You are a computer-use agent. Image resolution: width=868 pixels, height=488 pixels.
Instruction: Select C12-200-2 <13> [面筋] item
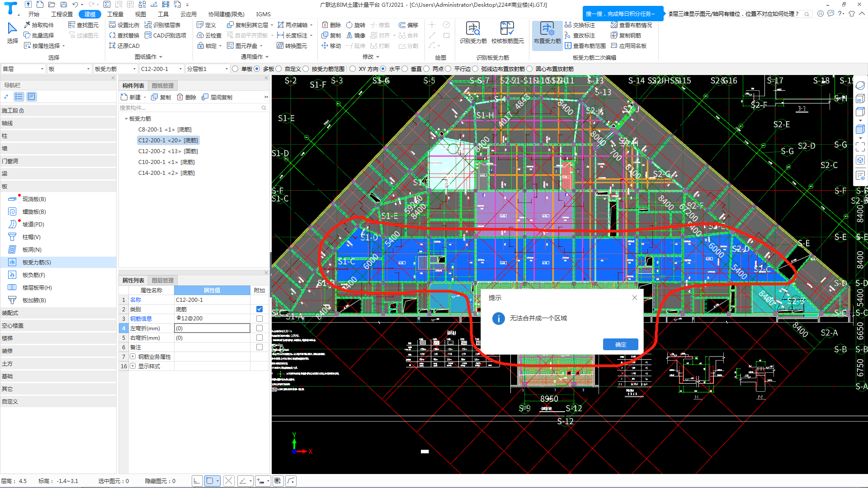tap(168, 151)
